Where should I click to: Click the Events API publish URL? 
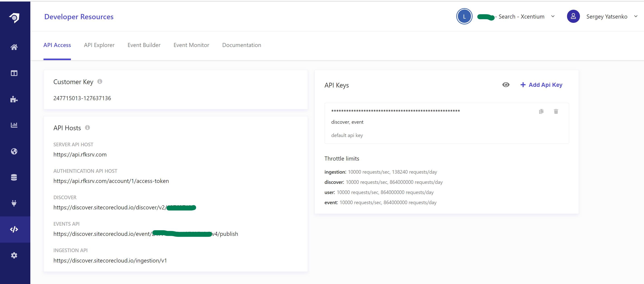pos(146,234)
